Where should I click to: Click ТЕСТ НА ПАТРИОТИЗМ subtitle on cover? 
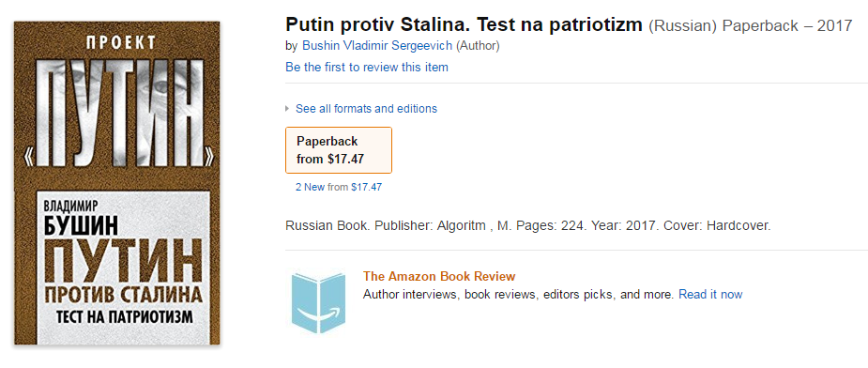click(x=125, y=316)
